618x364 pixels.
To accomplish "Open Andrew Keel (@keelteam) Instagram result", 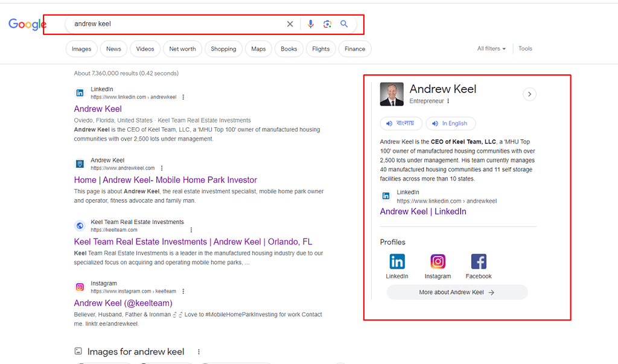I will point(123,303).
